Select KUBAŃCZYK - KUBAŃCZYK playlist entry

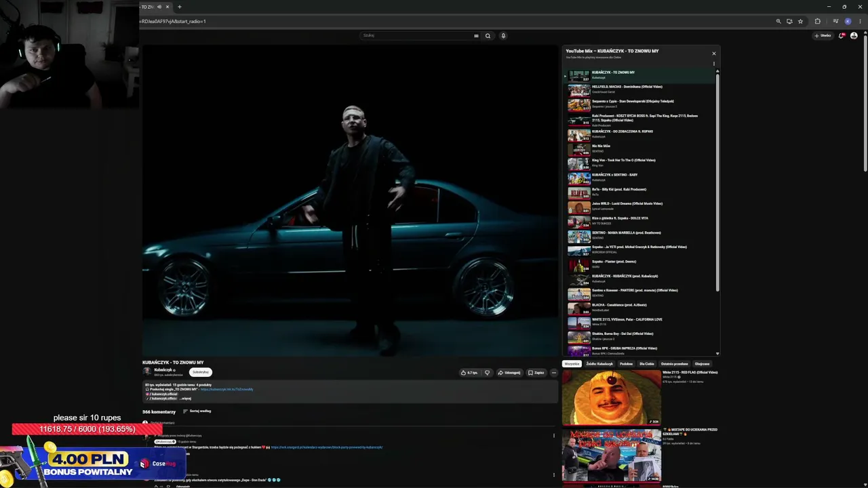pos(641,279)
